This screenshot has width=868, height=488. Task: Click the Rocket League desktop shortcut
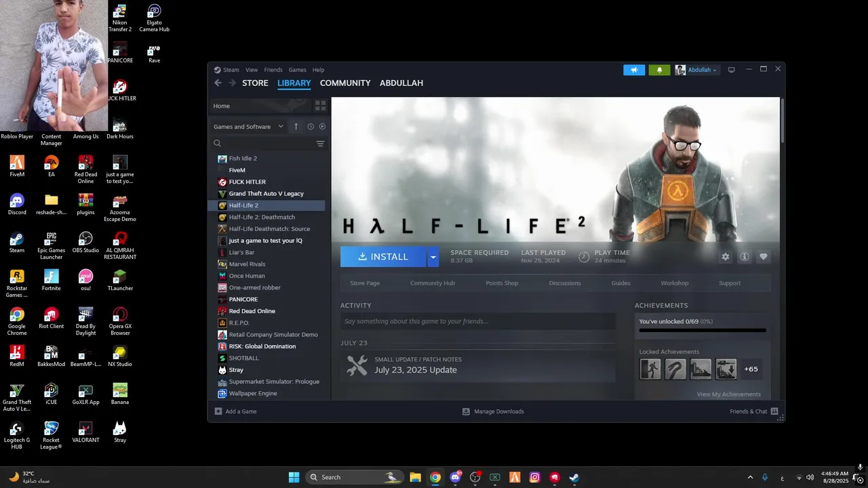coord(52,435)
